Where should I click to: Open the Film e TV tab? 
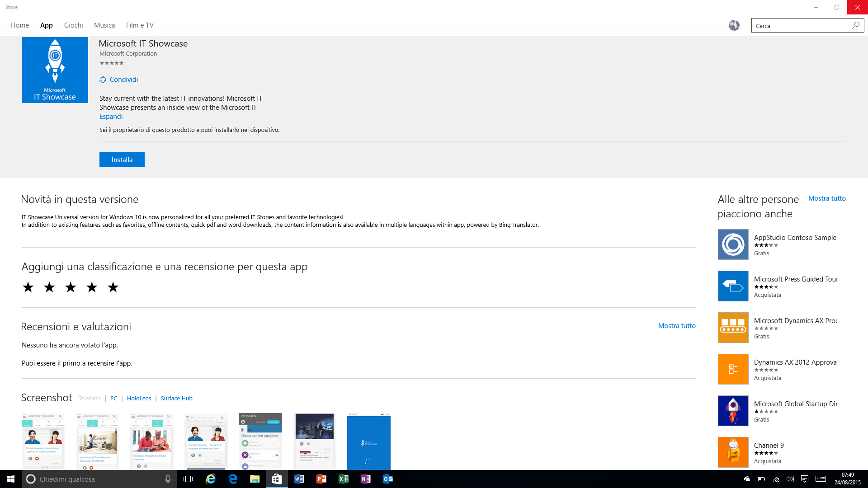(x=140, y=25)
